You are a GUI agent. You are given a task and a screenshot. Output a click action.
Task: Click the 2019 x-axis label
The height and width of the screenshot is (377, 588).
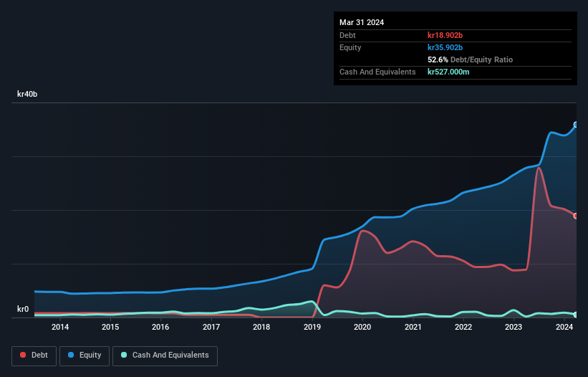(312, 327)
